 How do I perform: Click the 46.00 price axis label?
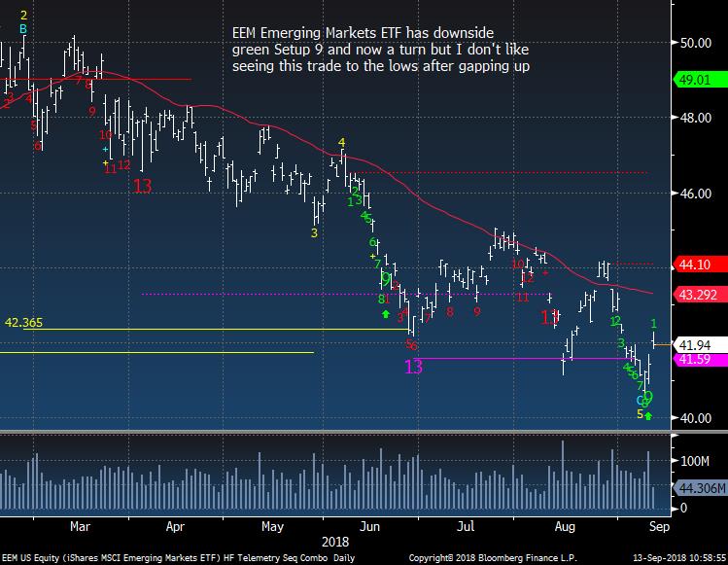[696, 194]
